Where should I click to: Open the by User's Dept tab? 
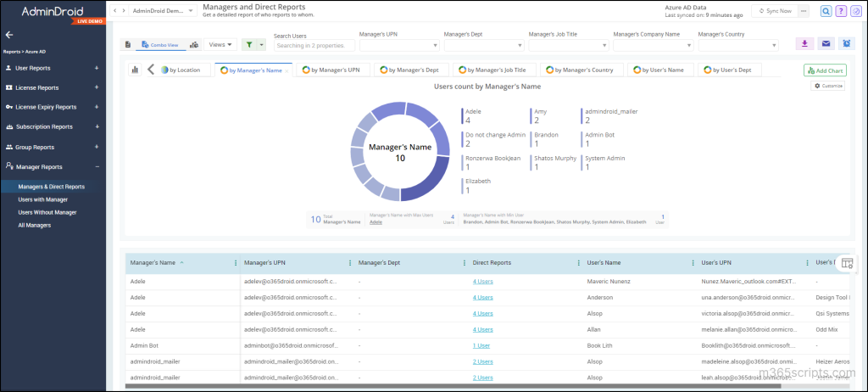click(x=729, y=70)
